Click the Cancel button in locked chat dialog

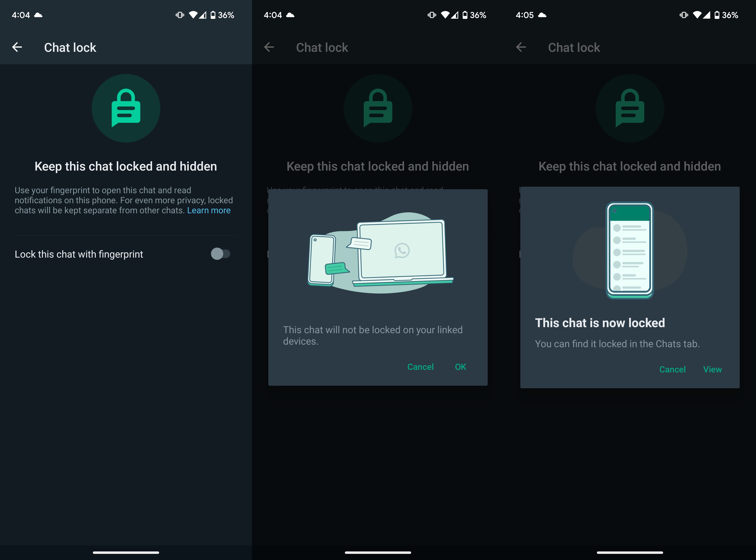pos(671,369)
